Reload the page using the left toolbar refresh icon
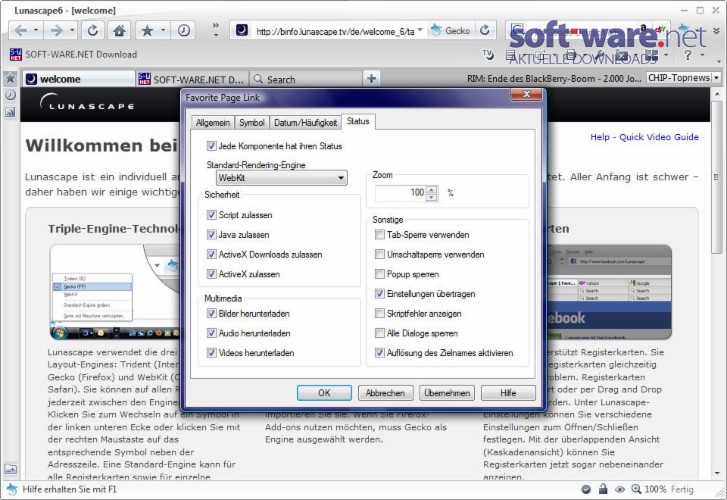The width and height of the screenshot is (727, 500). (93, 31)
